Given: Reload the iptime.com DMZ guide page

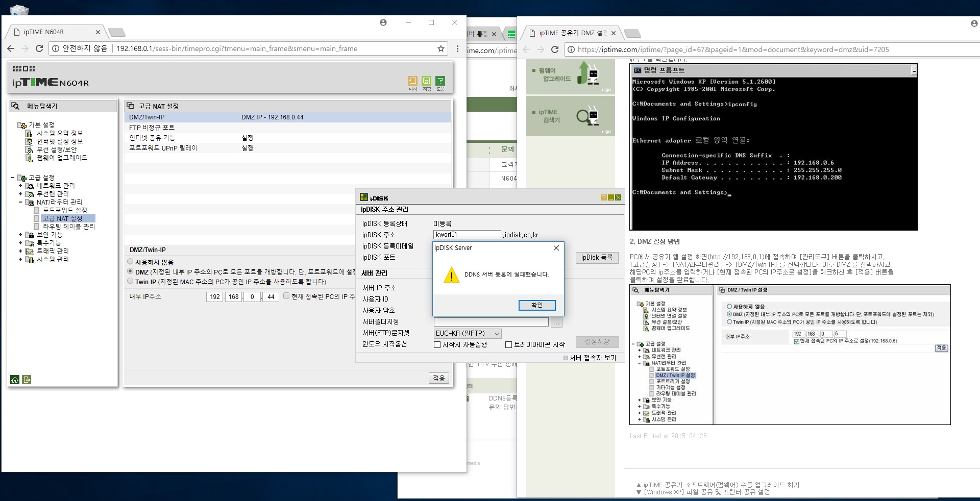Looking at the screenshot, I should pyautogui.click(x=555, y=49).
